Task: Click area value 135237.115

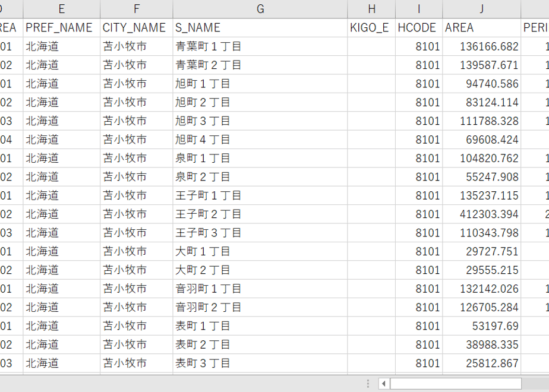Action: tap(482, 195)
